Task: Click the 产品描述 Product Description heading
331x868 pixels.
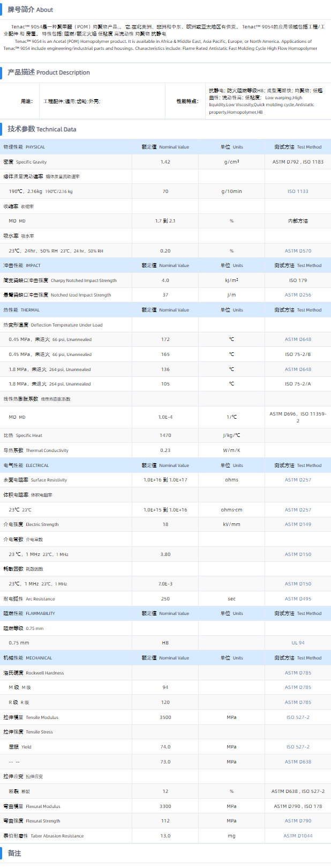Action: point(49,72)
